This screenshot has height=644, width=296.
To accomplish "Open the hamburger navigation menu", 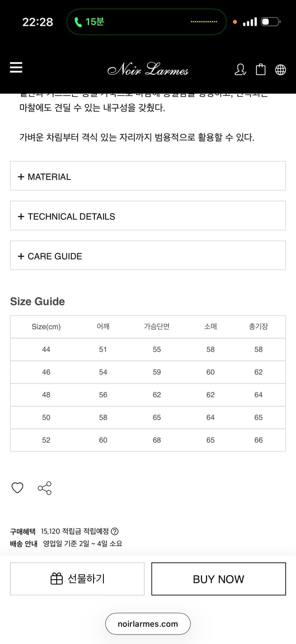I will coord(16,67).
